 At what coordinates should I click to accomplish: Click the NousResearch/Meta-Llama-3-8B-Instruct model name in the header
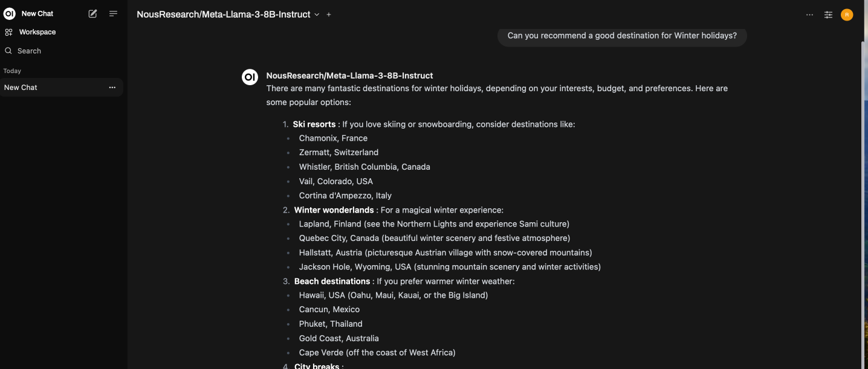223,14
